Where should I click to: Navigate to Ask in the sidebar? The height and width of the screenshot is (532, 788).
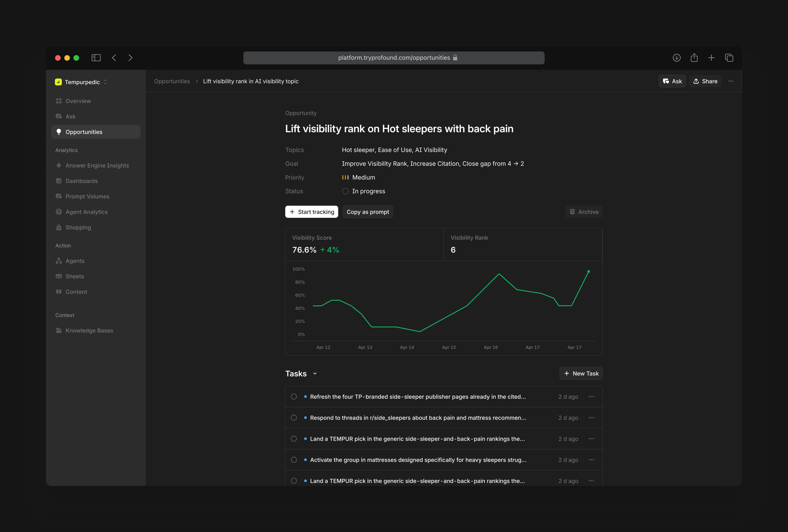(96, 116)
